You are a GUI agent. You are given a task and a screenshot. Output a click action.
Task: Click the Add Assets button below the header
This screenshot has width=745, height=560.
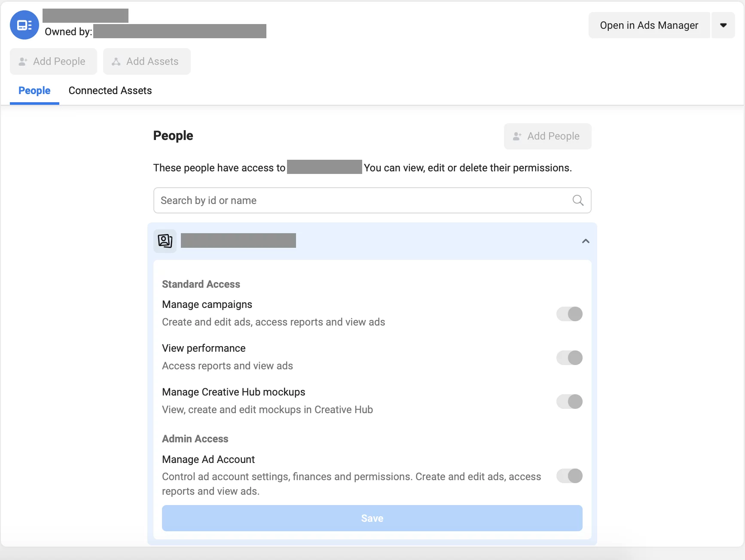point(147,61)
